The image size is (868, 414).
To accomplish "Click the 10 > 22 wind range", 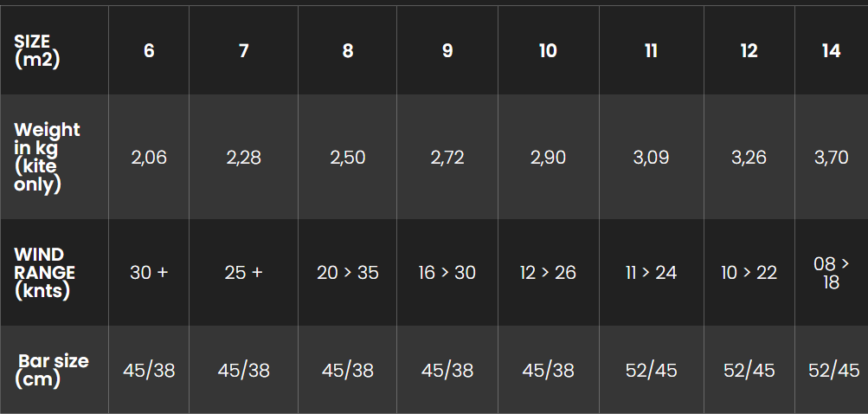I will coord(749,273).
